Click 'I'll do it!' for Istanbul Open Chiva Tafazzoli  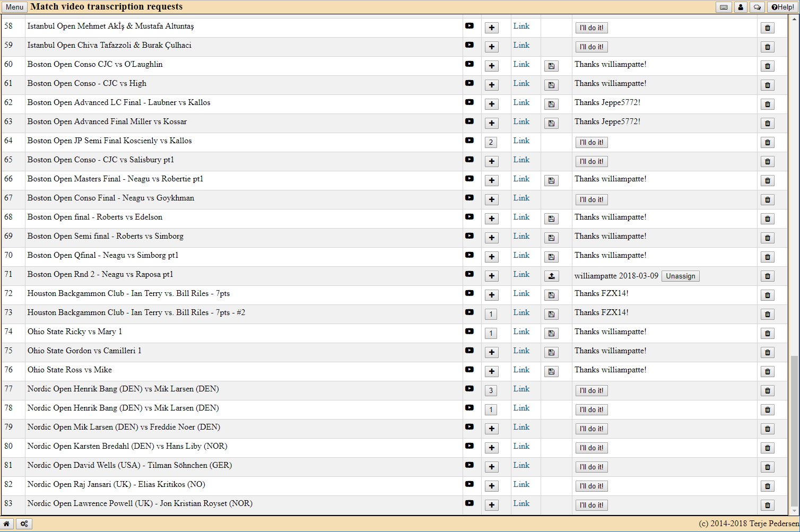591,47
